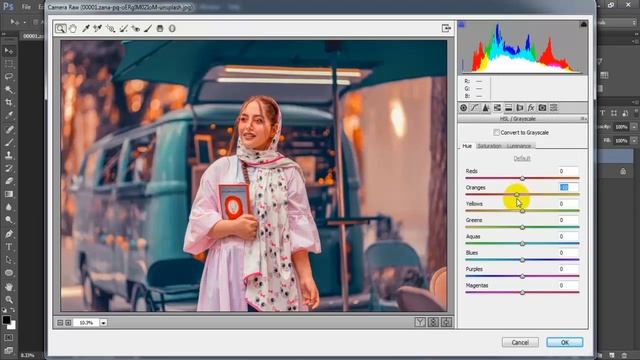Focus the Magentas value field
Viewport: 640px width, 360px height.
coord(568,285)
